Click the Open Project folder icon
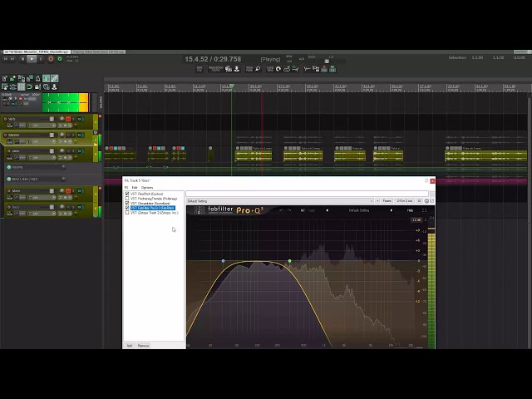Viewport: 532px width, 399px height. pos(13,79)
